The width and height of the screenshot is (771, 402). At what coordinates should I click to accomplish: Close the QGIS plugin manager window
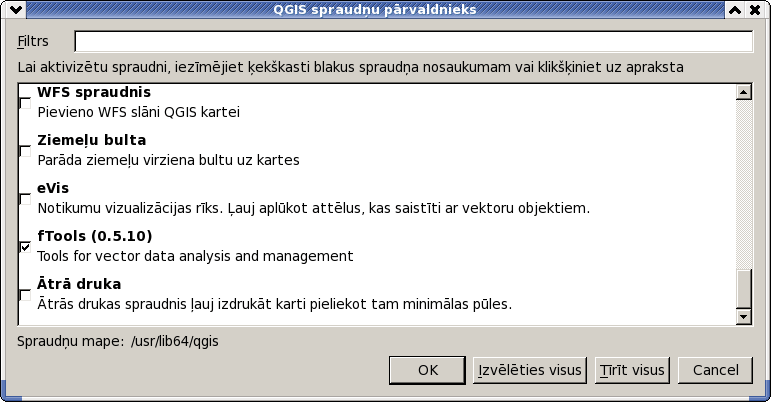click(755, 9)
